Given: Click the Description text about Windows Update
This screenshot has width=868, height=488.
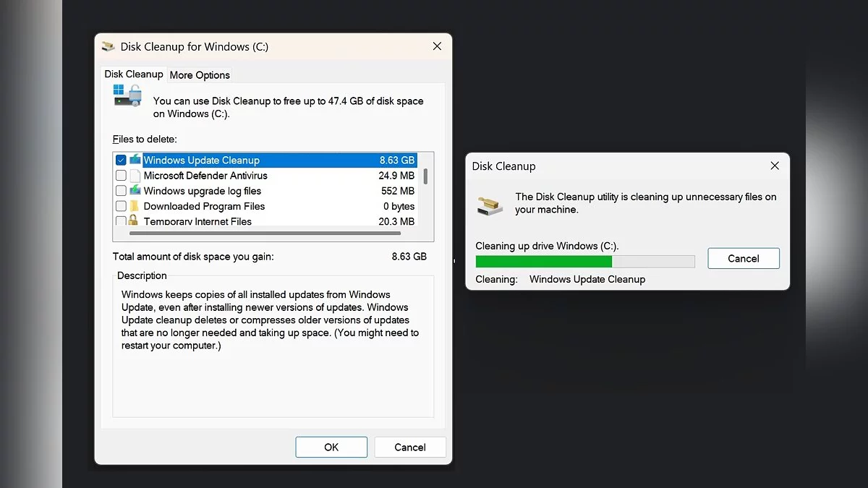Looking at the screenshot, I should [270, 320].
